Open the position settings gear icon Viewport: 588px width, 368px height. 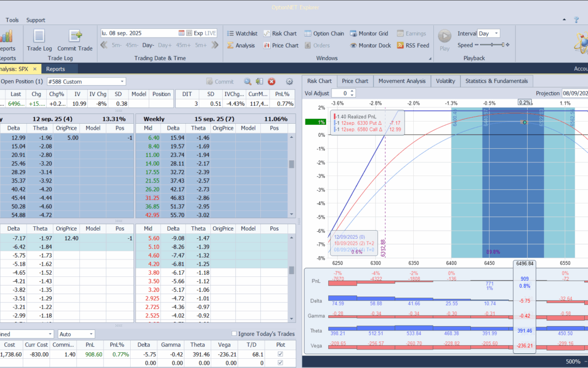point(289,81)
